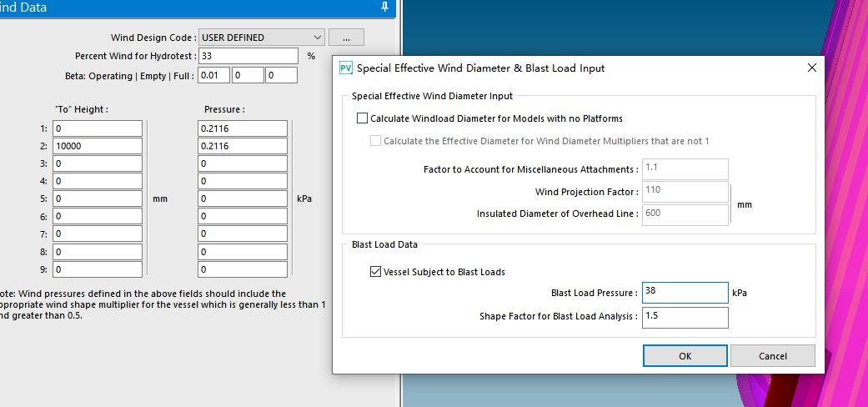Click Wind Design Code label
Image resolution: width=868 pixels, height=407 pixels.
tap(153, 38)
